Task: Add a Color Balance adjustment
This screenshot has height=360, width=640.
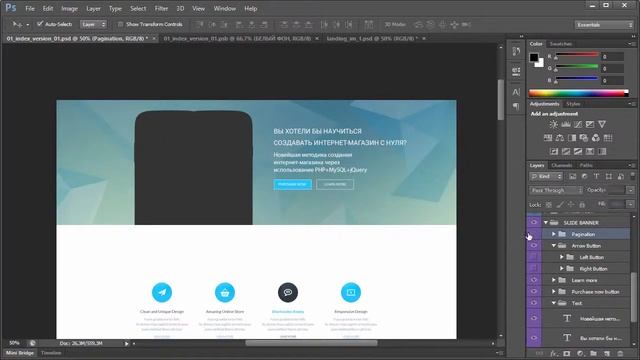Action: [560, 138]
